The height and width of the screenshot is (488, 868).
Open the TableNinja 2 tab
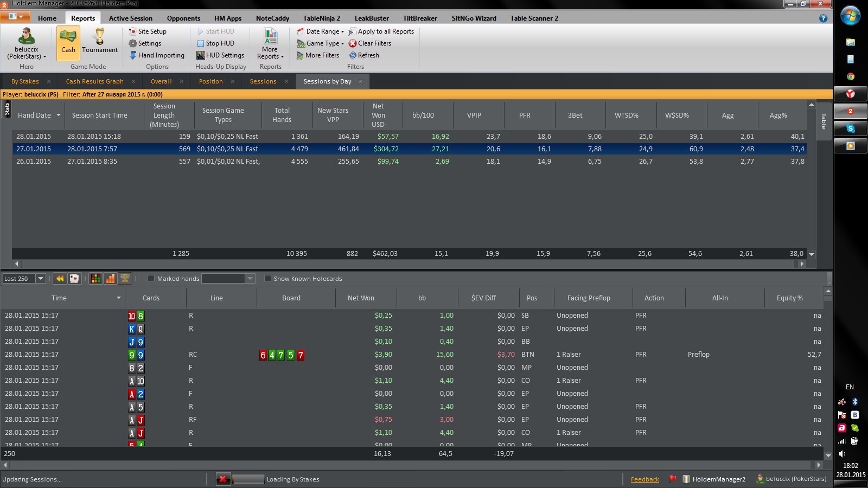pos(322,18)
